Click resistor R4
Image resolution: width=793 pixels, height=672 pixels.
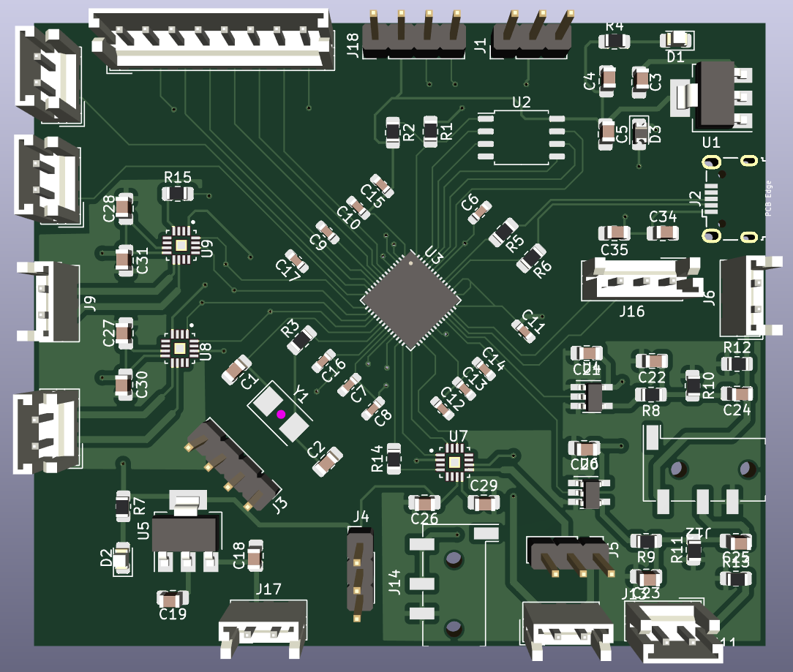coord(614,41)
